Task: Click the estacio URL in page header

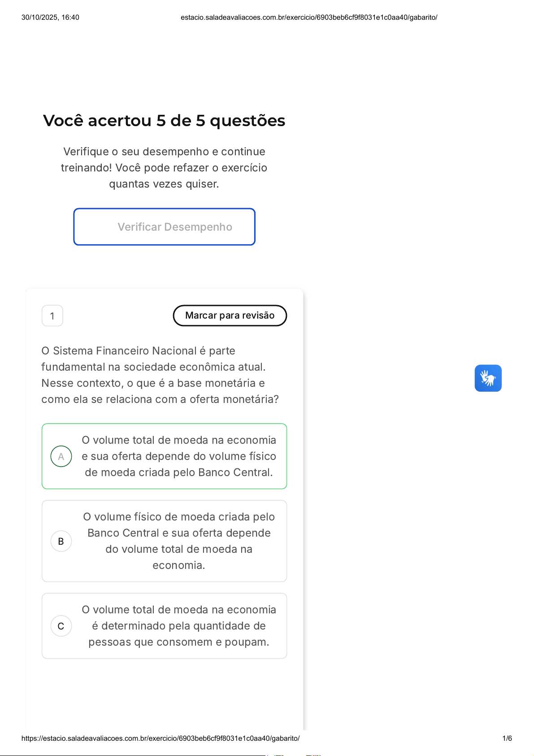Action: 309,17
